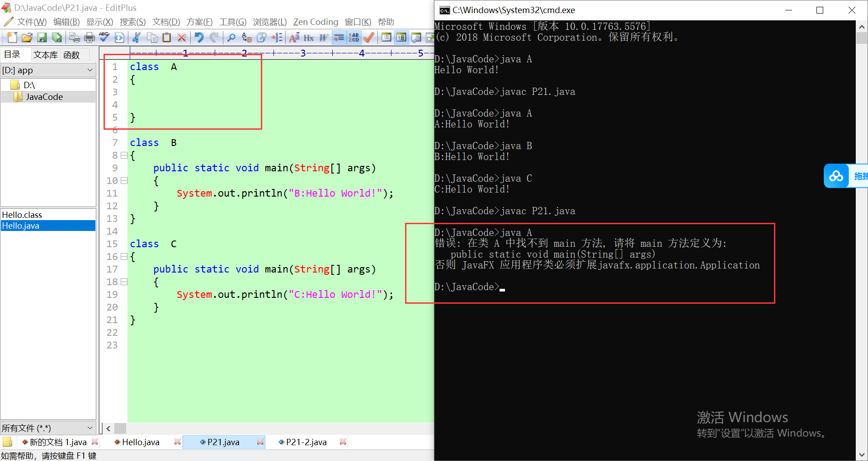Image resolution: width=868 pixels, height=461 pixels.
Task: Select the JavaCode folder in directory tree
Action: [x=44, y=97]
